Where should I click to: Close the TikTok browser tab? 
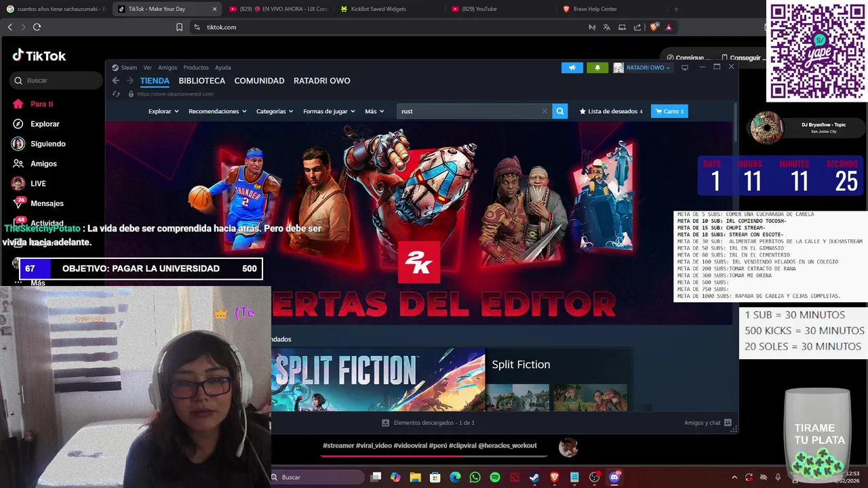[215, 9]
